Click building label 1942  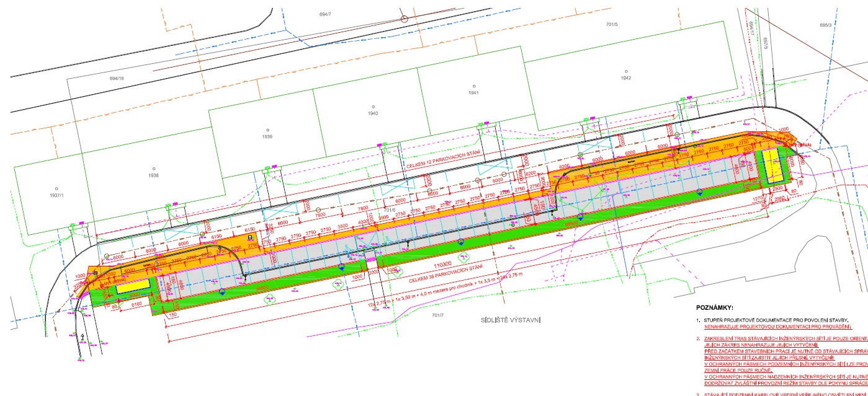[625, 78]
